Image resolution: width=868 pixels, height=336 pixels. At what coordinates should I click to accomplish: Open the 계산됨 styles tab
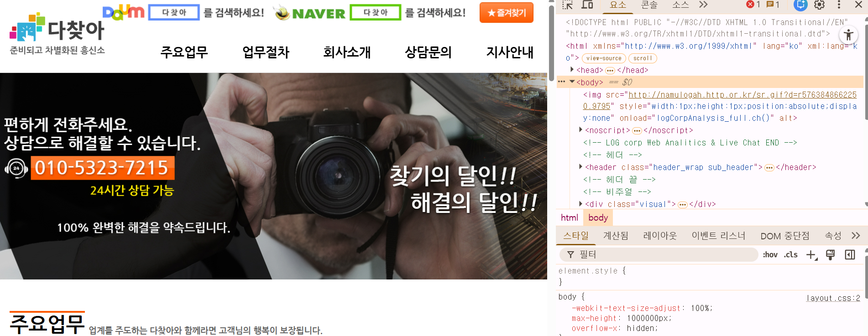click(x=616, y=236)
